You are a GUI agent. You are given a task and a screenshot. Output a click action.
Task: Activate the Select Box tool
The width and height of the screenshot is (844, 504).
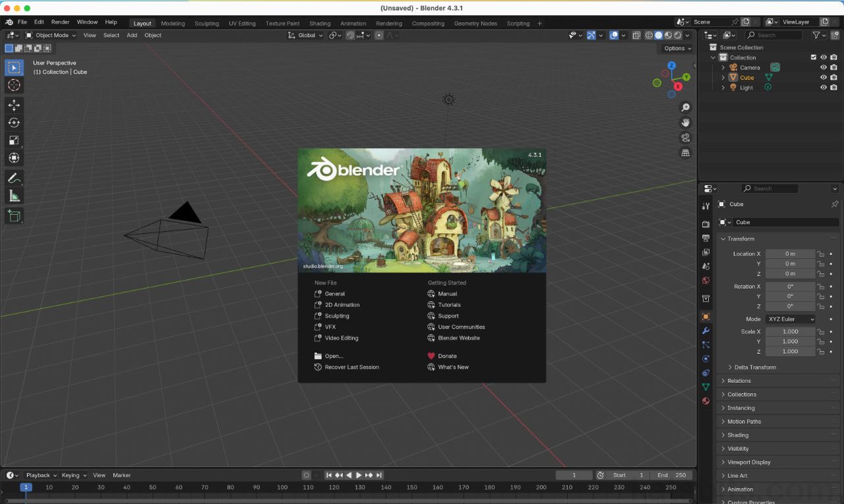coord(14,67)
